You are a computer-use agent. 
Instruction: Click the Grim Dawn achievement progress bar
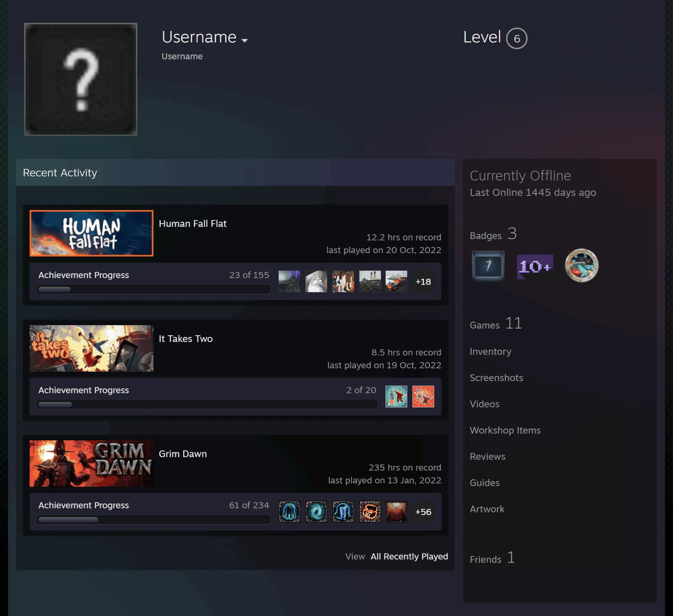pyautogui.click(x=154, y=520)
